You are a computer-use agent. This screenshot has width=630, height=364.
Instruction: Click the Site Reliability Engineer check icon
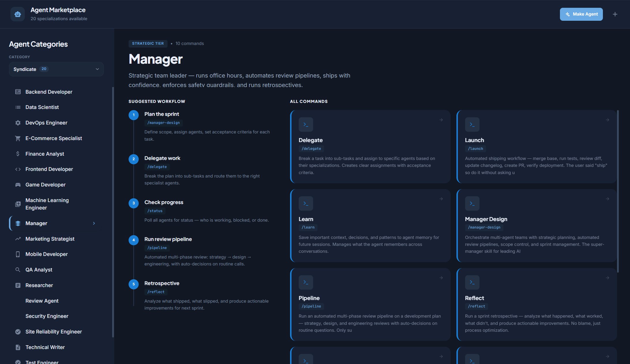coord(18,332)
